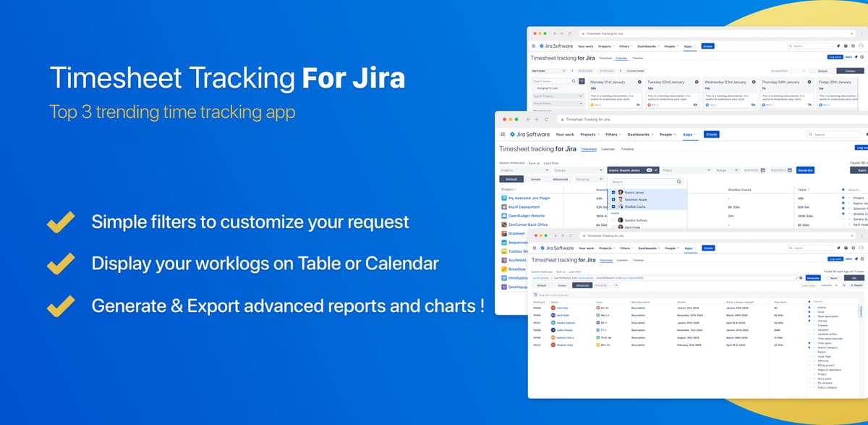Click the app switcher grid icon in bottom window

(534, 248)
